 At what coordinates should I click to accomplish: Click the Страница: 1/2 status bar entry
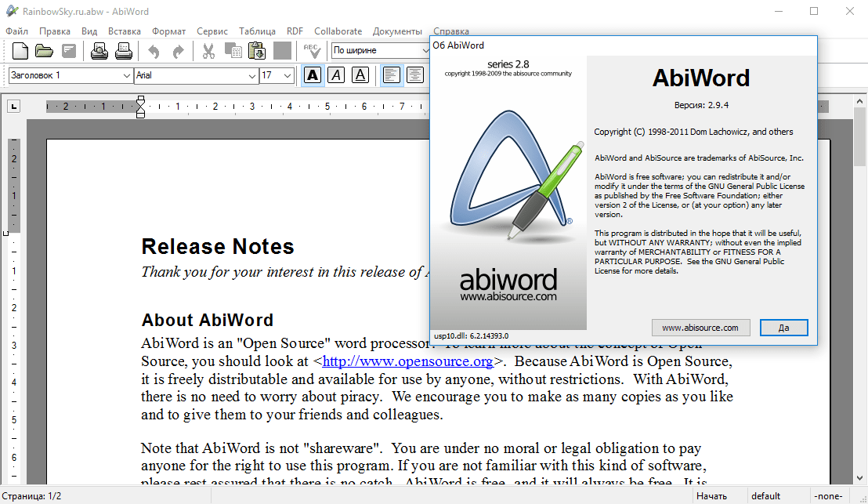[31, 495]
